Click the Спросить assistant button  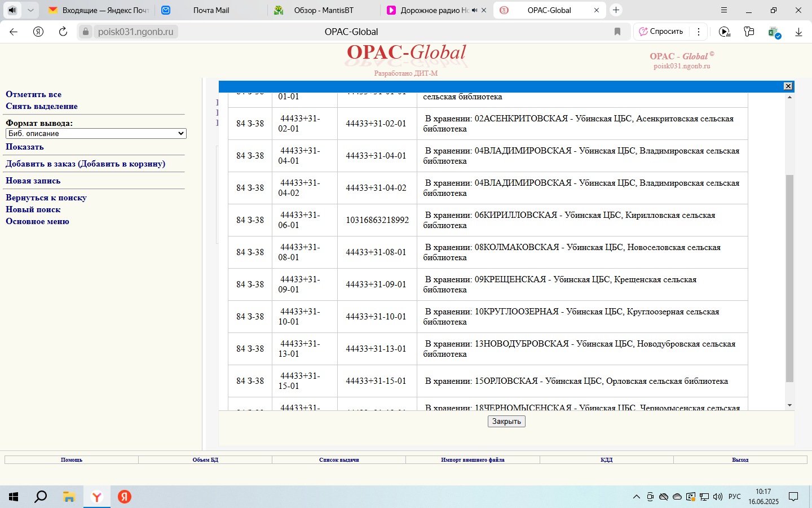[660, 32]
